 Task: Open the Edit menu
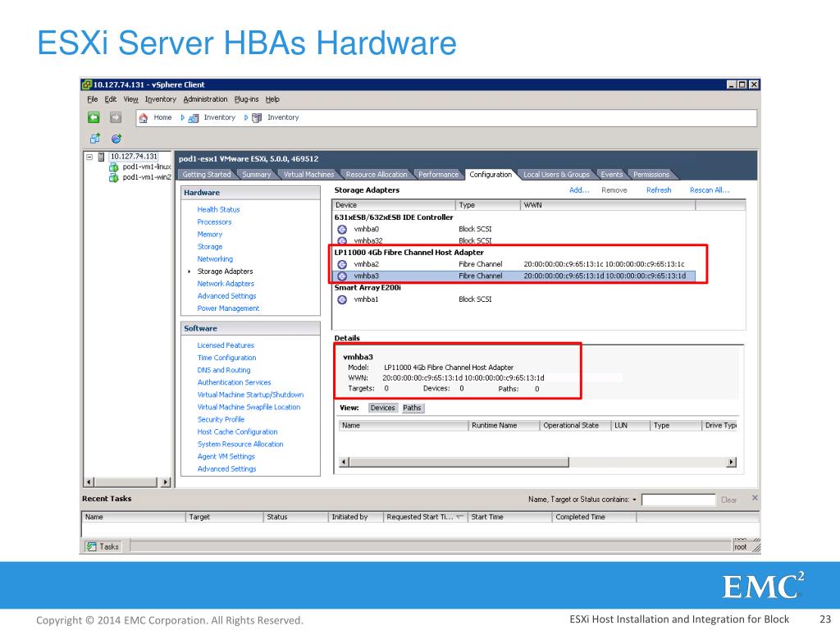pos(111,99)
